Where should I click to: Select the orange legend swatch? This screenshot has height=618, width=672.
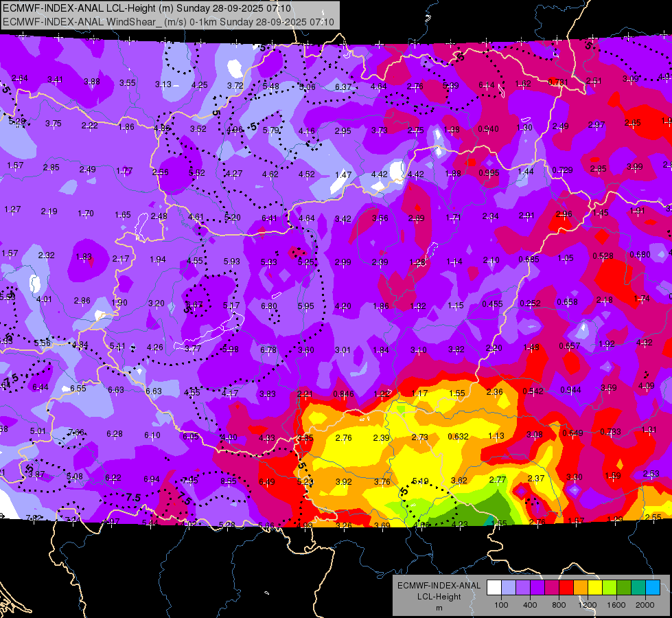point(581,588)
